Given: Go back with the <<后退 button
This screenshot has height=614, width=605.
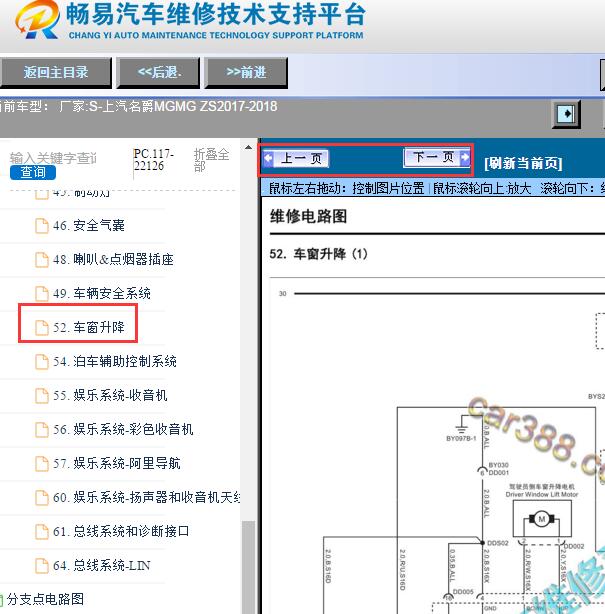Looking at the screenshot, I should tap(159, 72).
